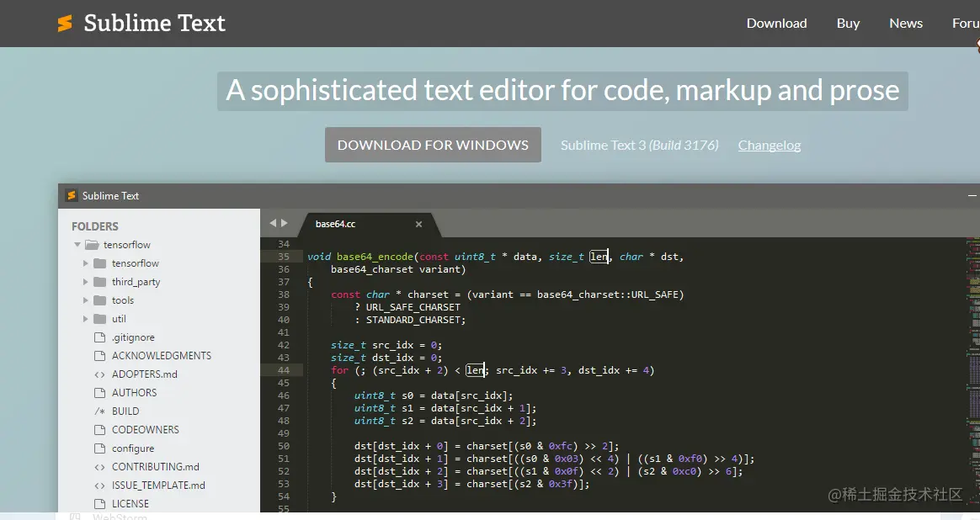Open the .gitignore file in sidebar
Image resolution: width=980 pixels, height=520 pixels.
coord(133,337)
